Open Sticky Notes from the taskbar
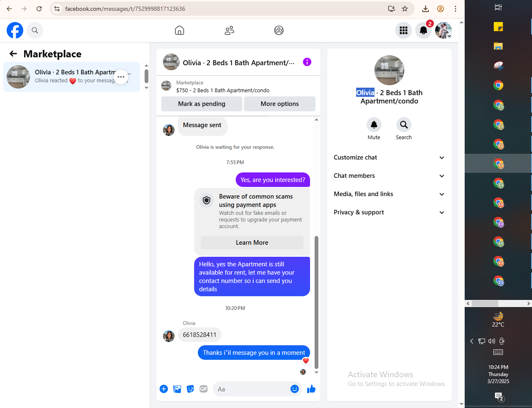Image resolution: width=532 pixels, height=408 pixels. (x=498, y=27)
